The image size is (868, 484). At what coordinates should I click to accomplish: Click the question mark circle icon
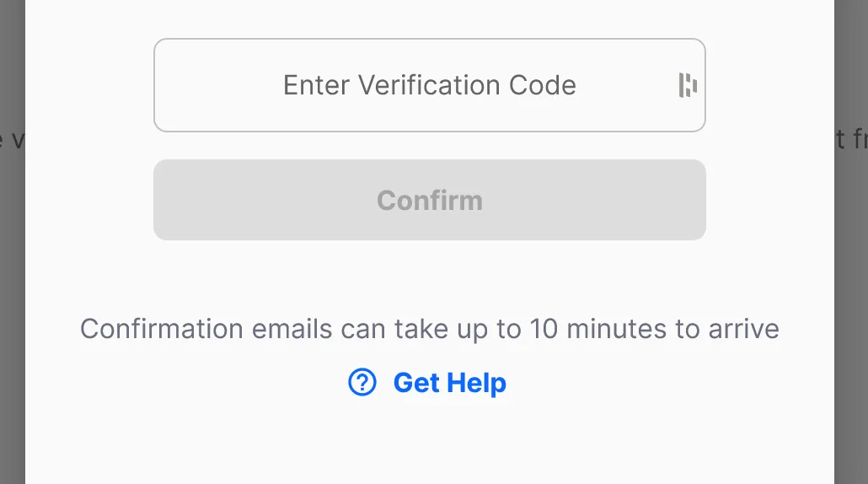(362, 382)
